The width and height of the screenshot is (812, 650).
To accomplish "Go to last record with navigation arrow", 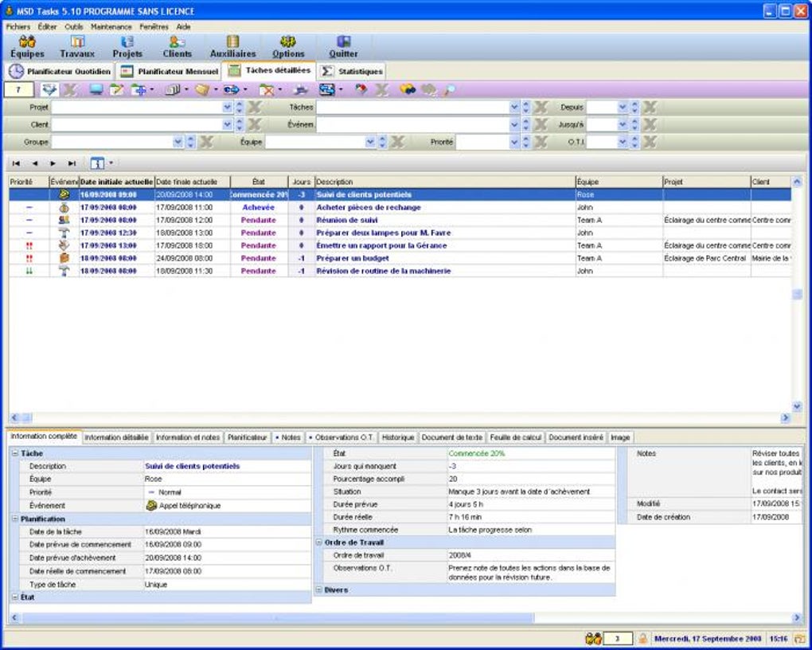I will click(x=72, y=163).
